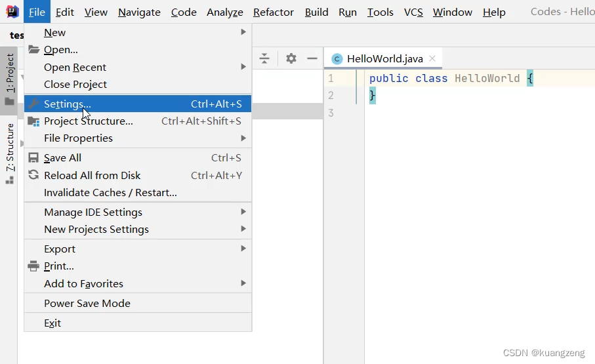Click the wrench icon beside Settings
This screenshot has width=595, height=364.
point(33,104)
